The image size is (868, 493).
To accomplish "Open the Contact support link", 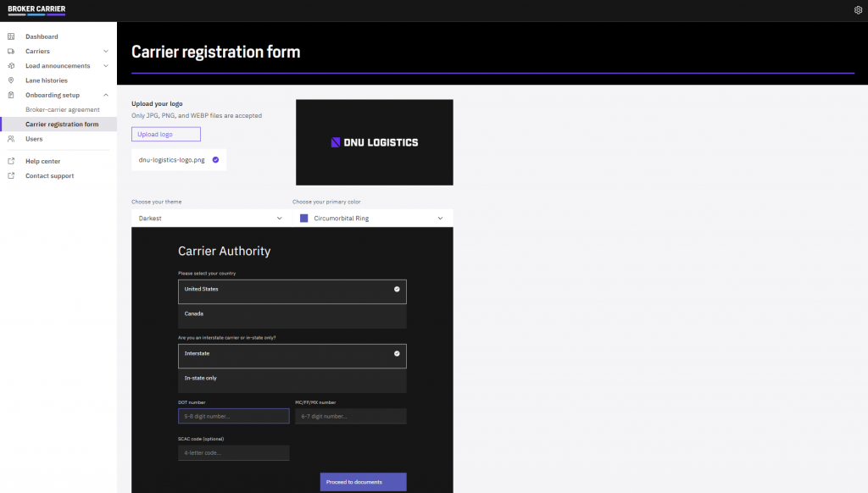I will tap(49, 176).
